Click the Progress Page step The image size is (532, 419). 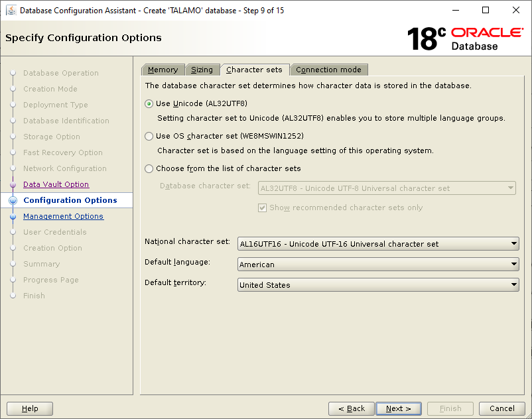point(51,280)
